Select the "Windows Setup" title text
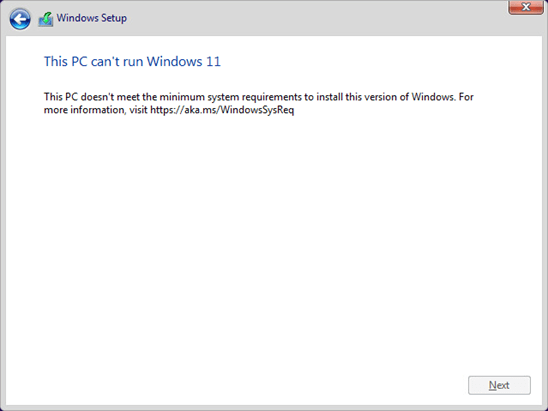548x411 pixels. click(x=92, y=18)
